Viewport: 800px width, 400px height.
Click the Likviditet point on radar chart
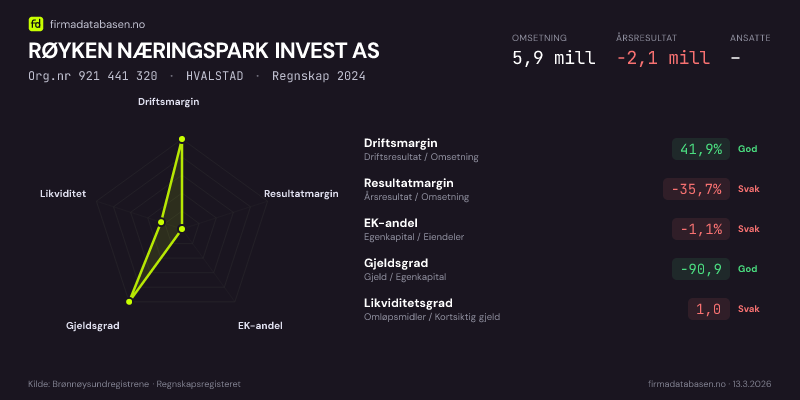coord(161,221)
